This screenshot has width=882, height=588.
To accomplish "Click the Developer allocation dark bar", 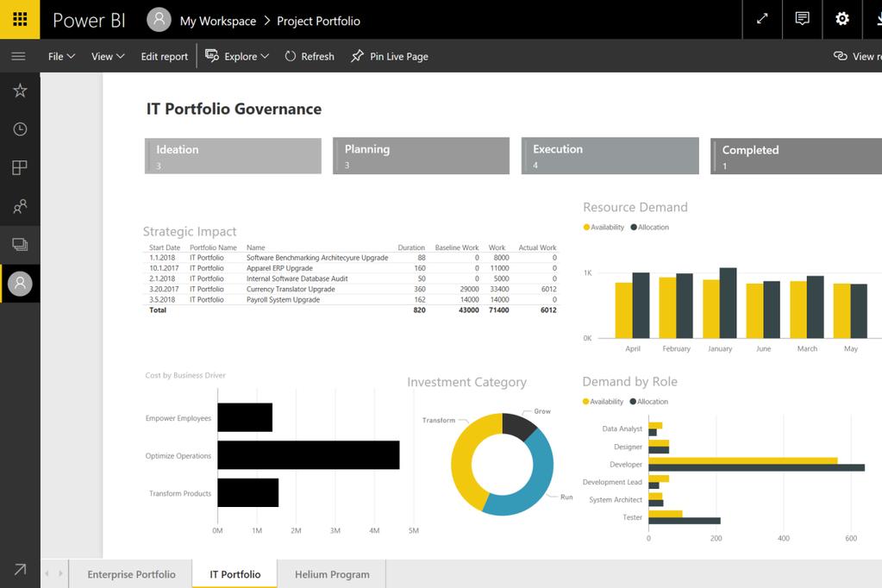I will click(757, 467).
